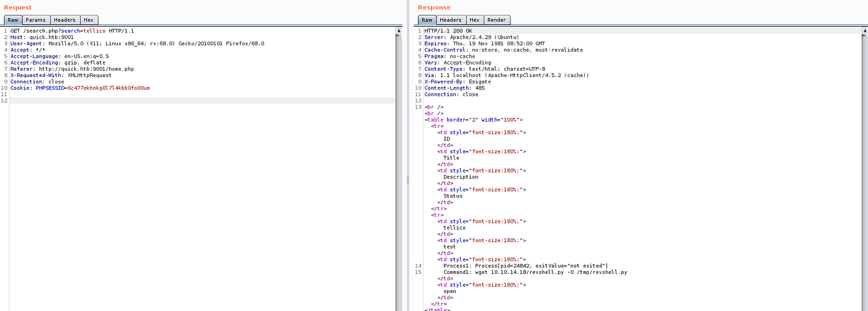Click the 'ID' cell text in response
Image resolution: width=868 pixels, height=311 pixels.
coord(446,139)
